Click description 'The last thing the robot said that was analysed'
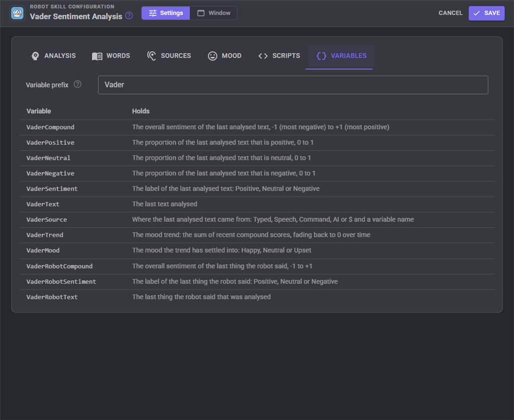 click(201, 297)
